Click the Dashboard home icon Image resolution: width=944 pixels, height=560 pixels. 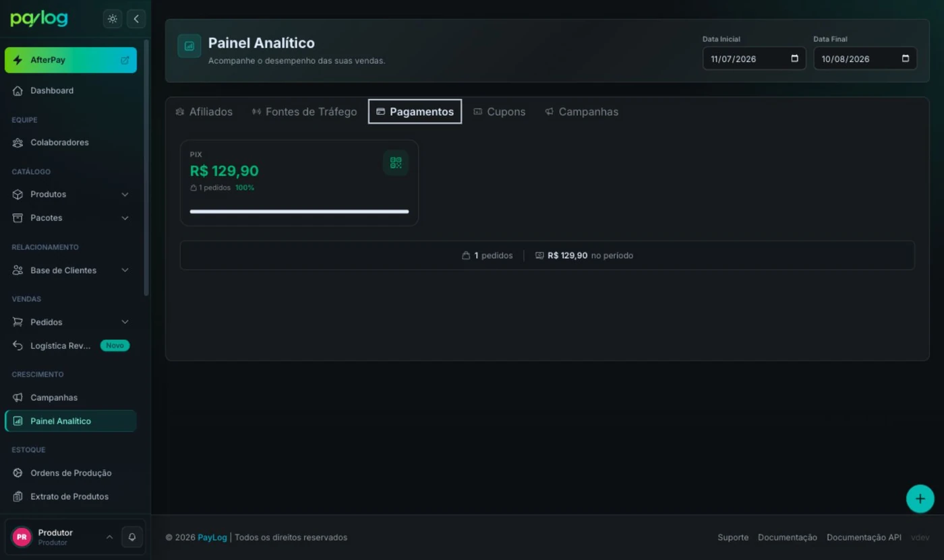pos(18,91)
